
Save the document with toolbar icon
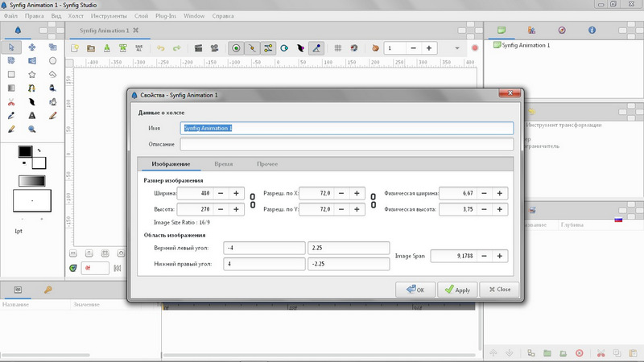[107, 48]
